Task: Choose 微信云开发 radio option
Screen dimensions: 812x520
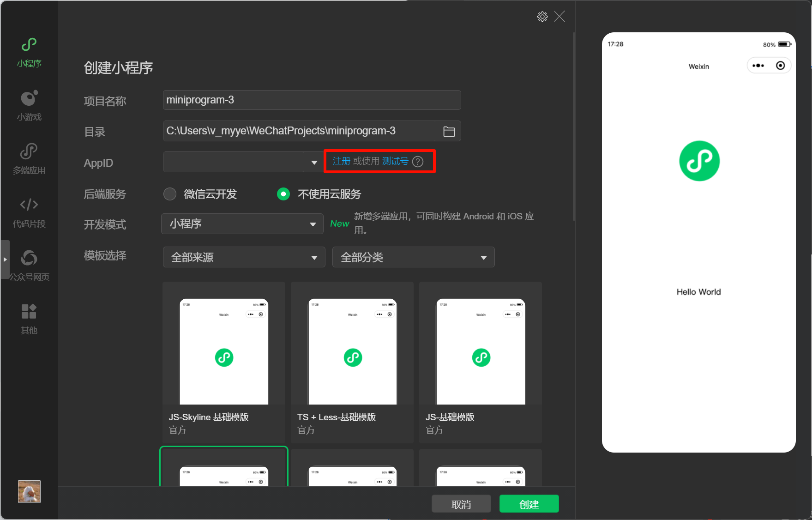Action: tap(170, 194)
